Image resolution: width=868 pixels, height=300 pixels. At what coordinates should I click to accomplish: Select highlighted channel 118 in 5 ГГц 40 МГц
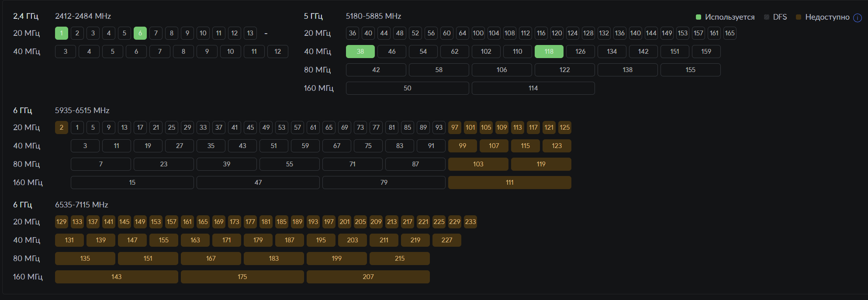tap(549, 52)
